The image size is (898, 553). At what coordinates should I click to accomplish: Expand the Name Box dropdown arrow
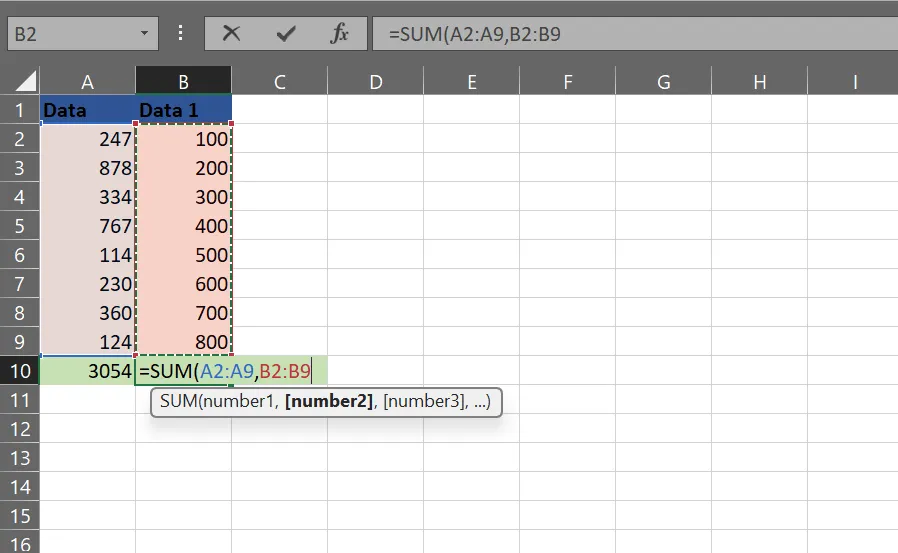[x=144, y=33]
